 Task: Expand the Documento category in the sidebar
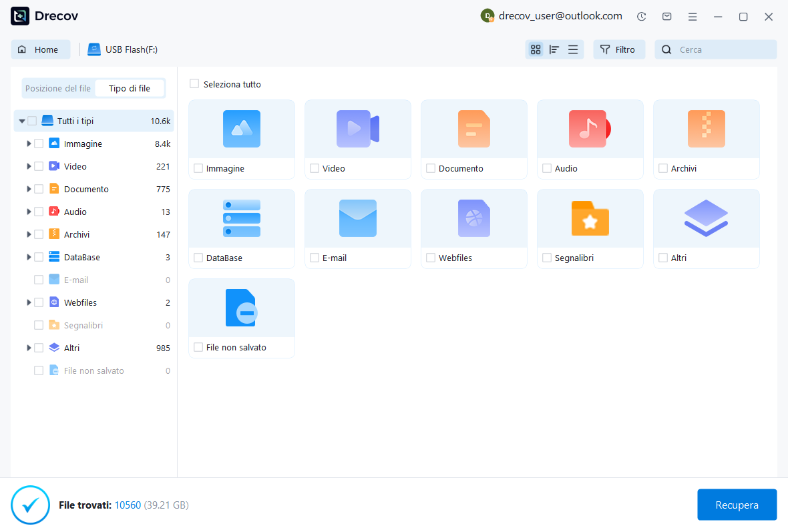28,189
